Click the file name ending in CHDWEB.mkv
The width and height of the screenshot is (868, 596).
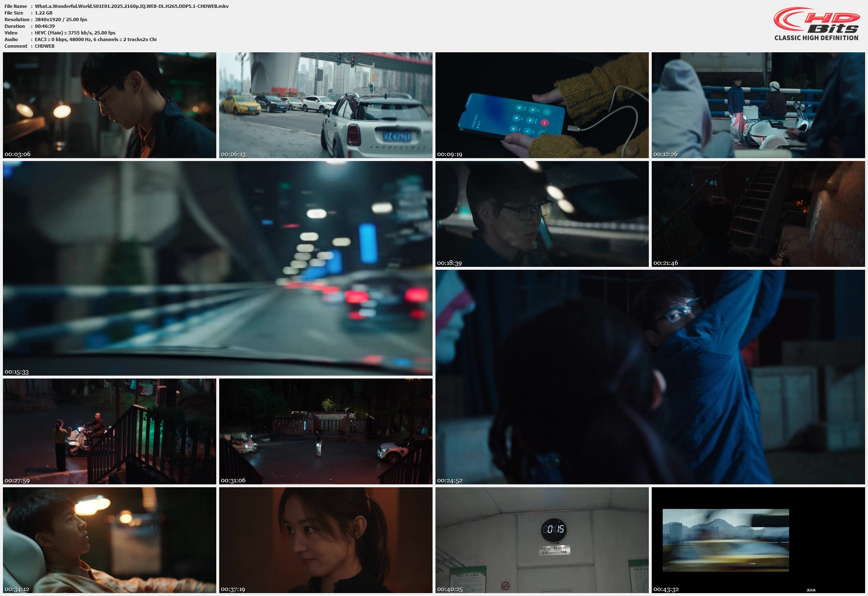pyautogui.click(x=132, y=6)
